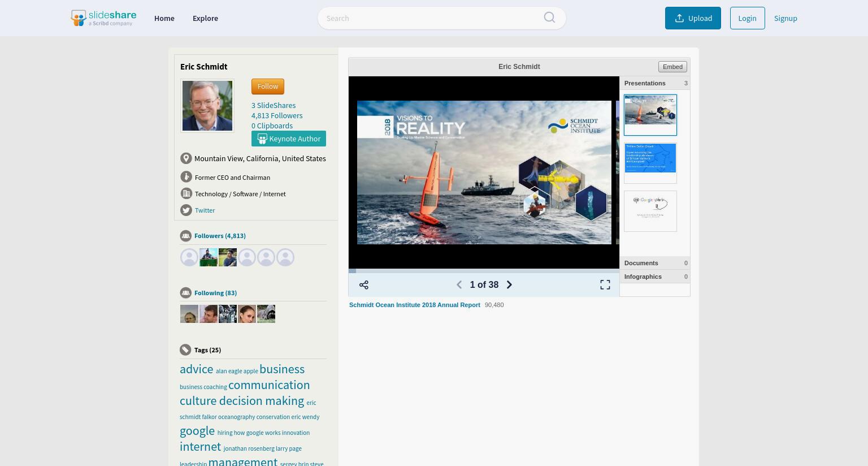Click the Following group icon
The height and width of the screenshot is (466, 868).
click(x=186, y=293)
